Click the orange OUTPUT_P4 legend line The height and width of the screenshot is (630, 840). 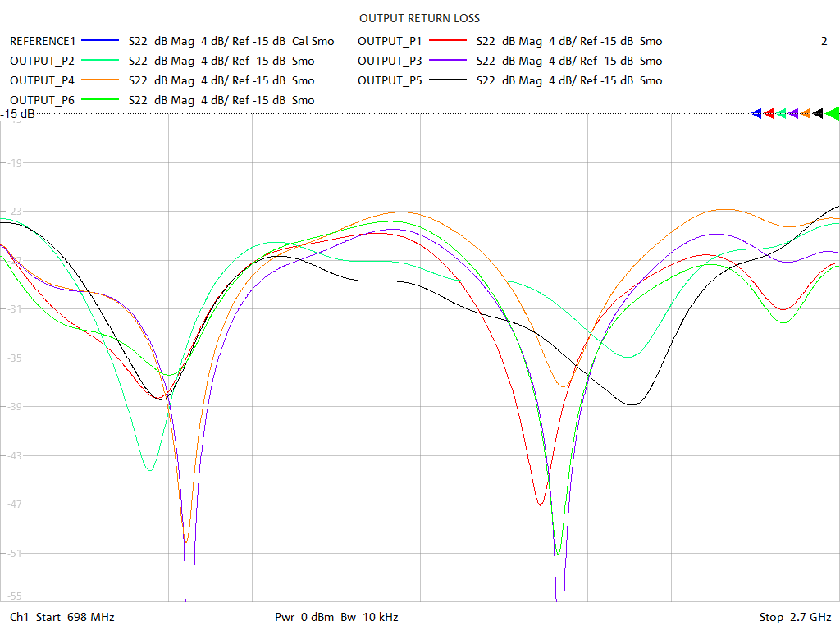tap(99, 80)
